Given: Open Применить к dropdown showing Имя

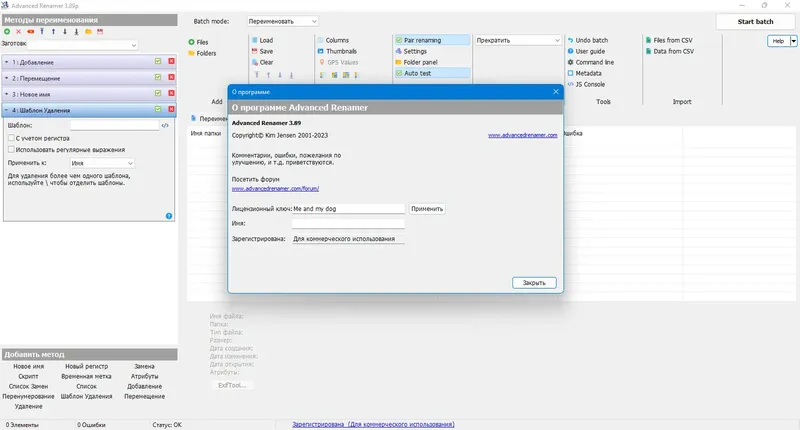Looking at the screenshot, I should tap(102, 163).
